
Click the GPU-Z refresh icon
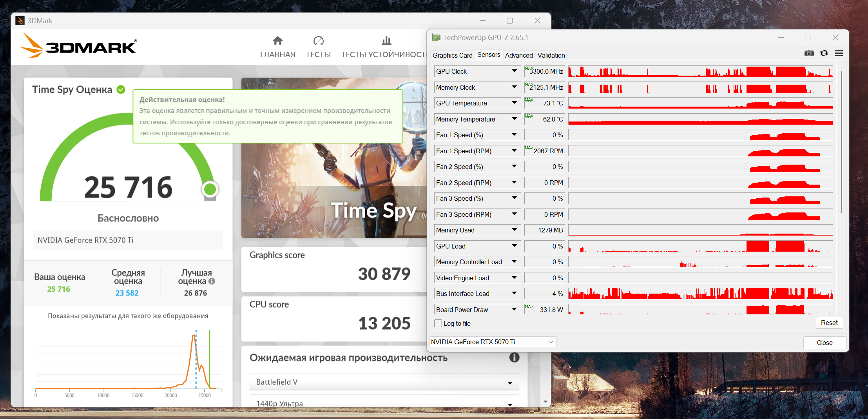824,53
